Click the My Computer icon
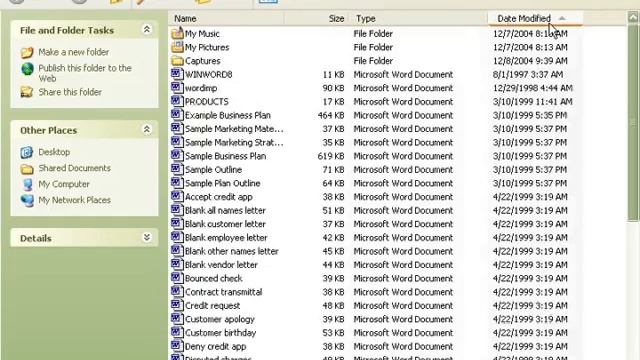Image resolution: width=640 pixels, height=360 pixels. click(27, 184)
